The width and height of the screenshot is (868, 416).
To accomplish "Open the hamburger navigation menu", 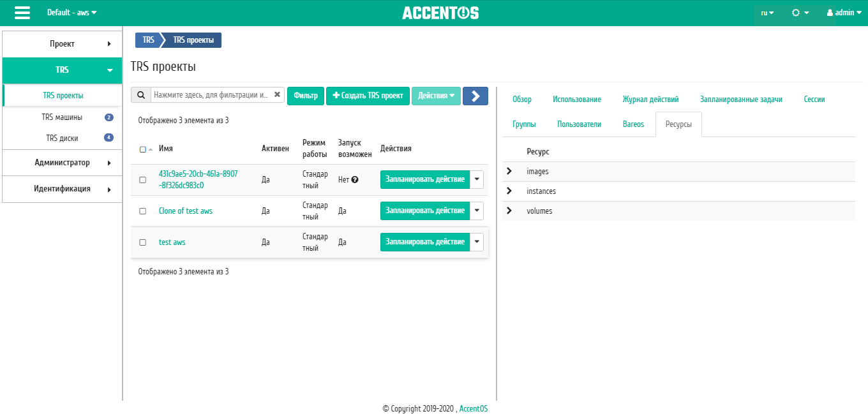I will 22,13.
